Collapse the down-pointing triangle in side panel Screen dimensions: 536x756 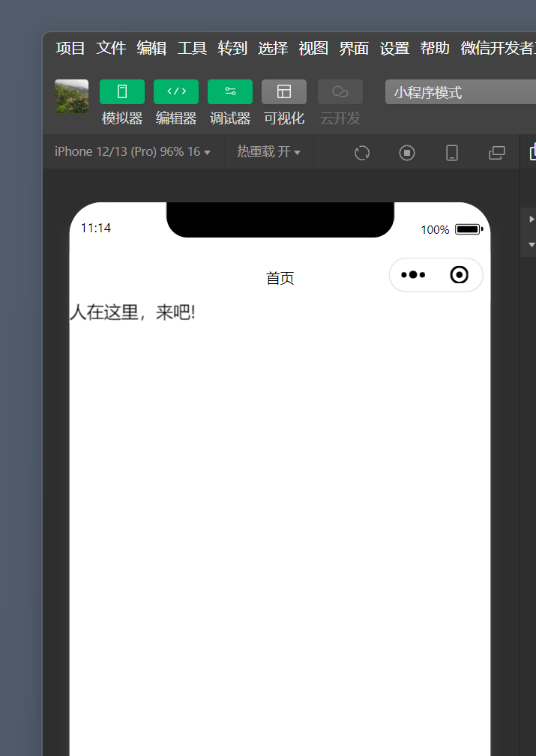(532, 245)
